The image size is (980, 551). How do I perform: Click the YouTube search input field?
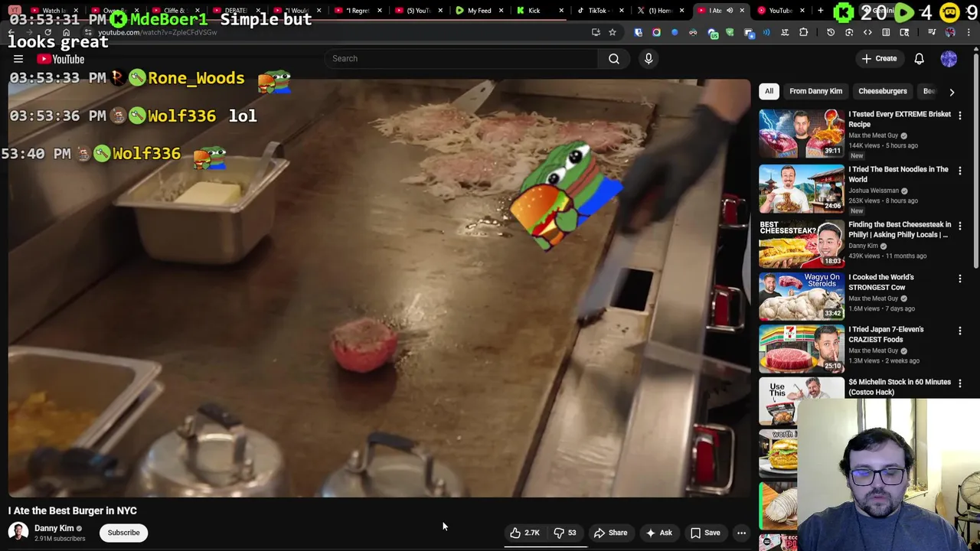(x=462, y=58)
